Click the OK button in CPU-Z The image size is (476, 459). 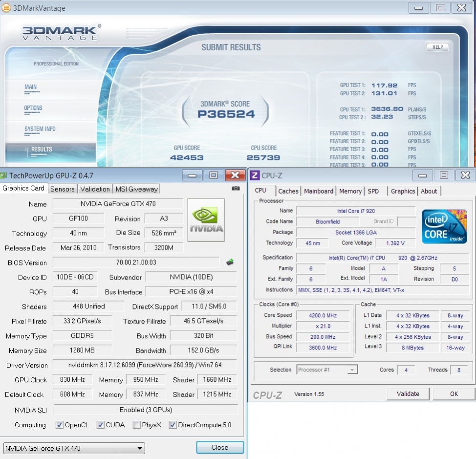click(454, 393)
